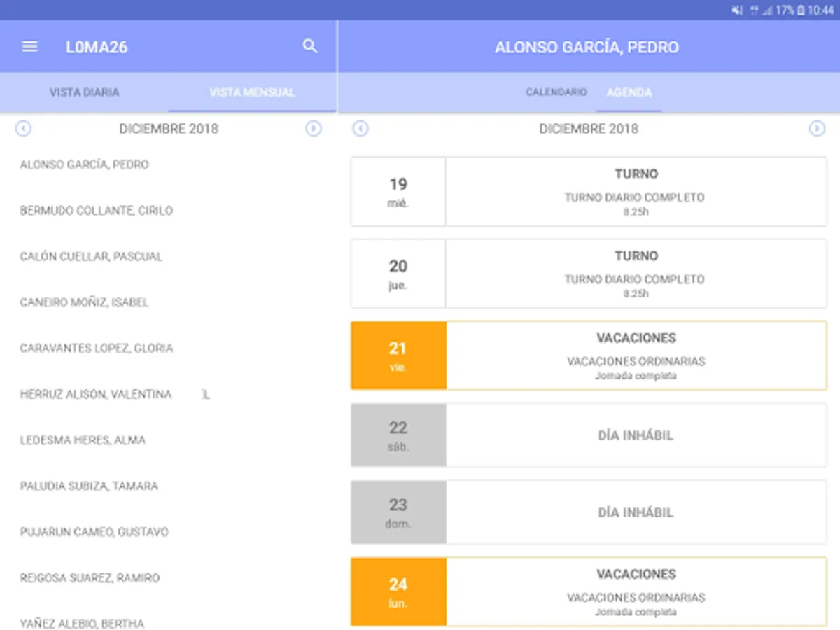840x630 pixels.
Task: Open the Día Inhábil entry for Saturday 22
Action: (x=636, y=435)
